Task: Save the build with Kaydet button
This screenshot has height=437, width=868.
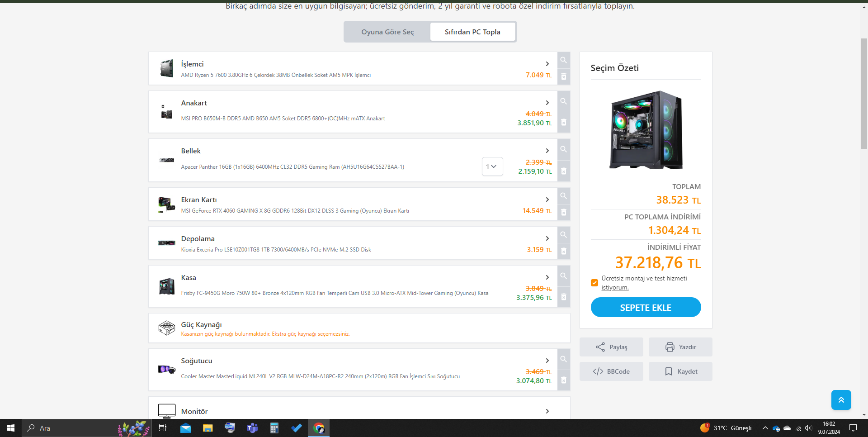Action: [680, 371]
